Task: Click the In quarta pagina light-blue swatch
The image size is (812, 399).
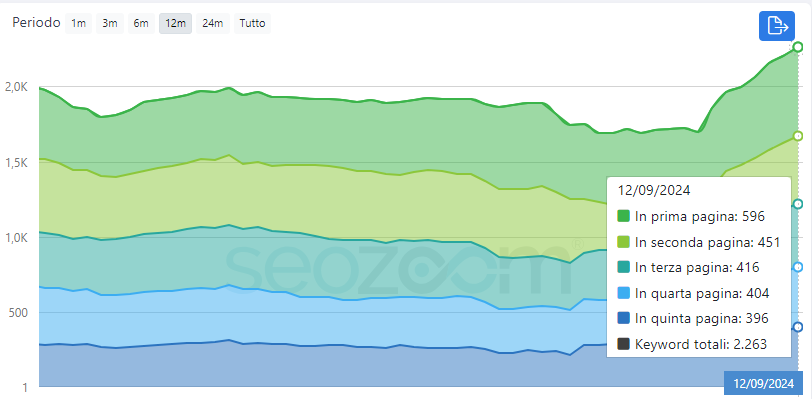Action: tap(624, 293)
